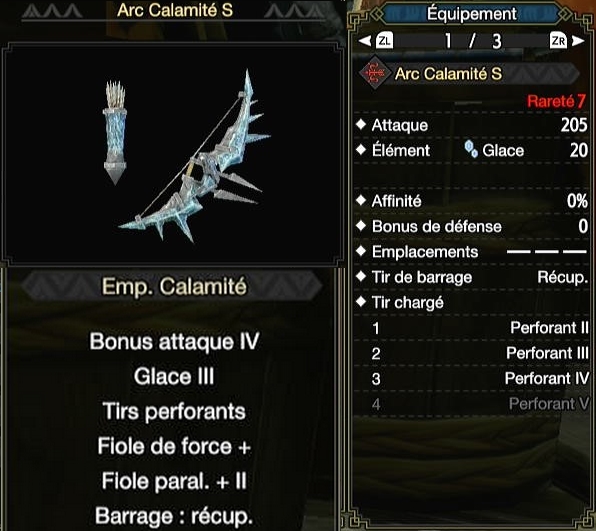Viewport: 596px width, 531px height.
Task: Open the Équipement tab header
Action: tap(471, 14)
